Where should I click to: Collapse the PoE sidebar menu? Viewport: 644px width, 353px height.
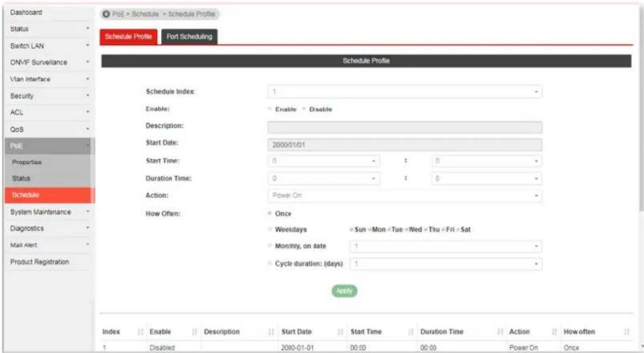click(49, 146)
